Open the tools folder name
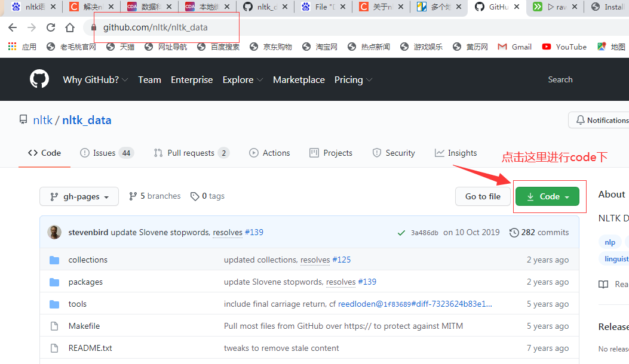This screenshot has width=629, height=364. [78, 304]
